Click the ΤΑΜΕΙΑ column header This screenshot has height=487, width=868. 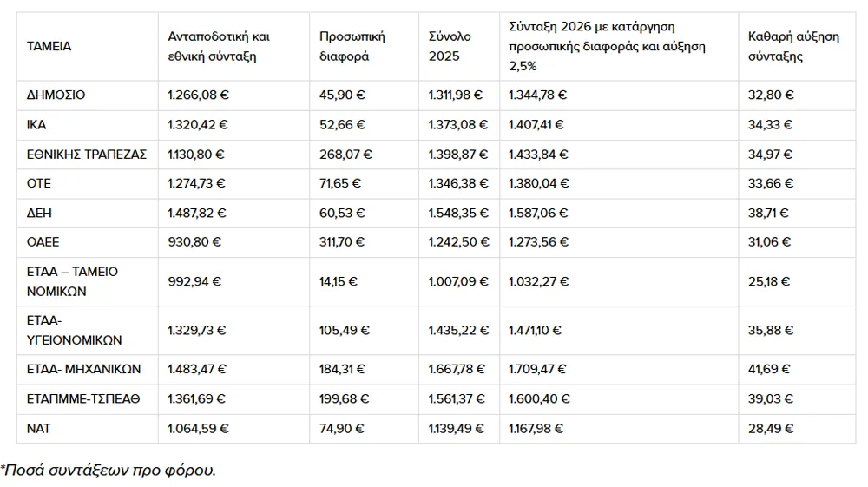tap(49, 47)
